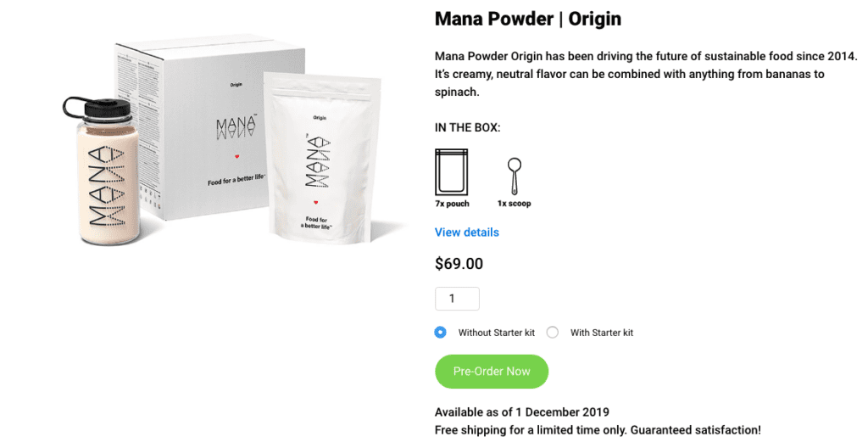Click the 'With Starter kit' label text
This screenshot has height=437, width=868.
[602, 333]
